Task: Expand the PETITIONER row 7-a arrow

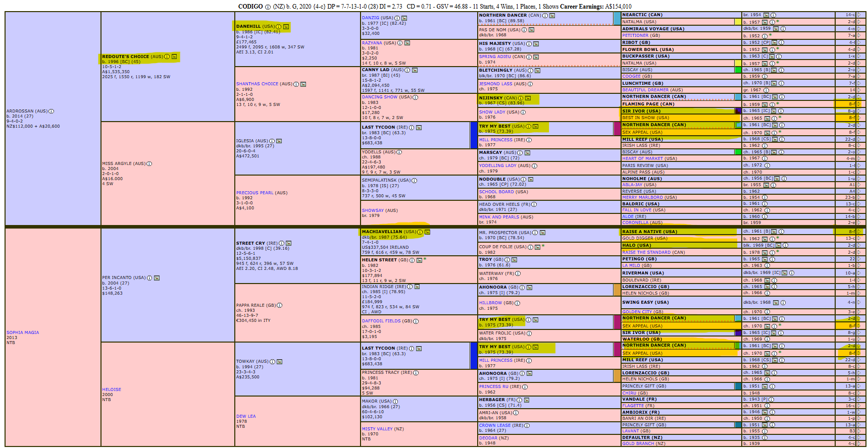Action: [x=859, y=36]
